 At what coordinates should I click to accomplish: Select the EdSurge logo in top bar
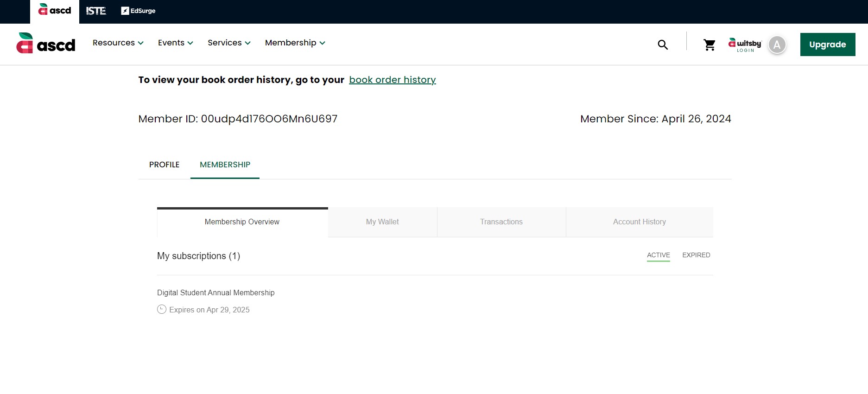pos(138,11)
